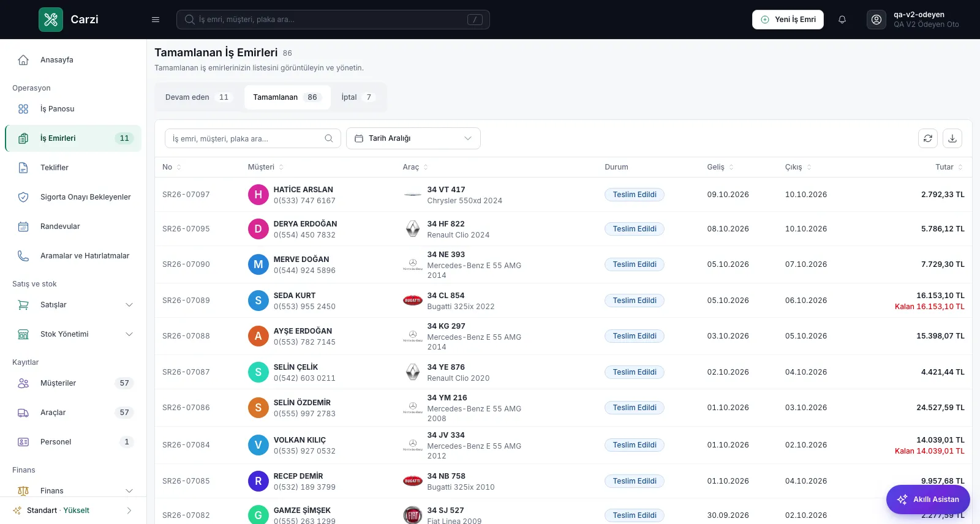The image size is (980, 524).
Task: Click the search magnifier in table filter
Action: pyautogui.click(x=329, y=138)
